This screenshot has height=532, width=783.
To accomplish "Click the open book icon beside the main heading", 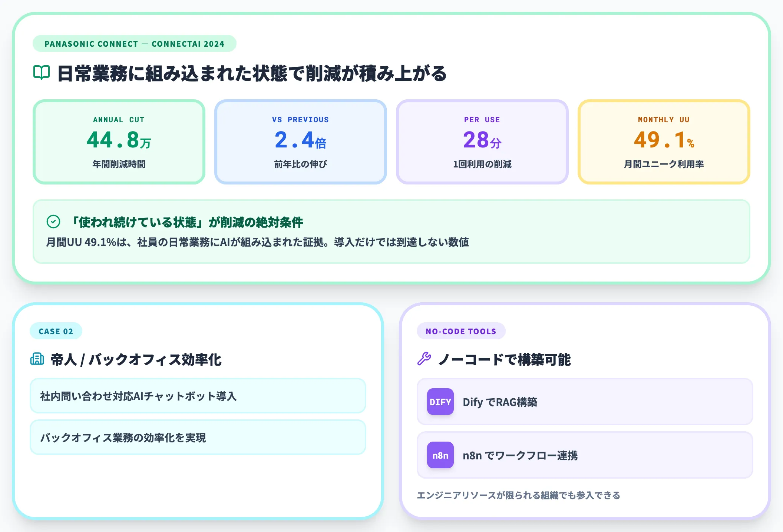I will [42, 72].
